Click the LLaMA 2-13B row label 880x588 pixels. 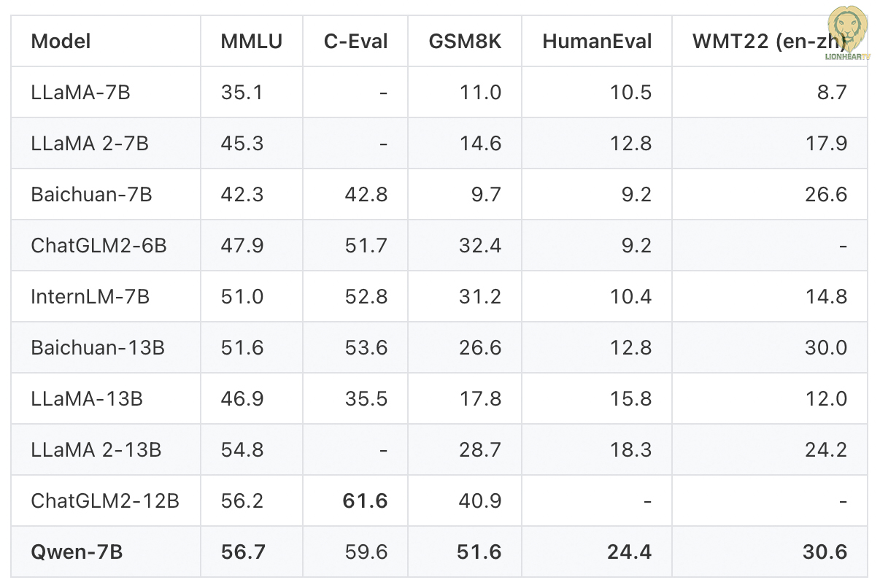[96, 449]
